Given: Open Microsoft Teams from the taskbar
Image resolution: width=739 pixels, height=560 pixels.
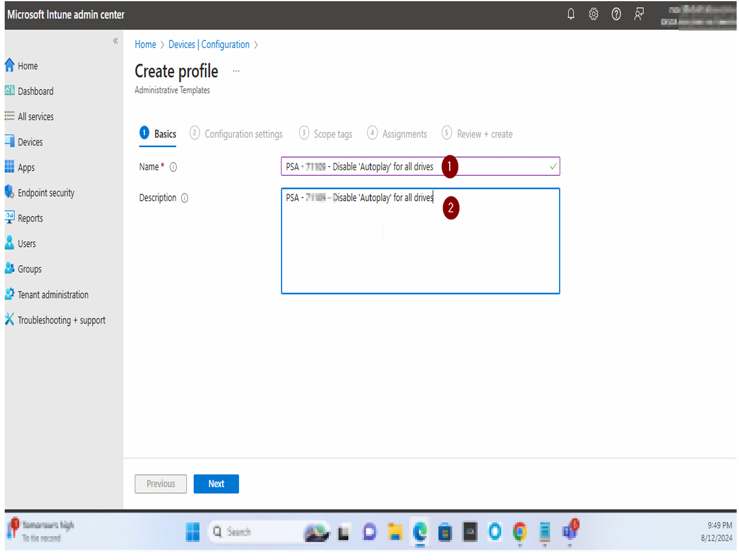Looking at the screenshot, I should [570, 531].
